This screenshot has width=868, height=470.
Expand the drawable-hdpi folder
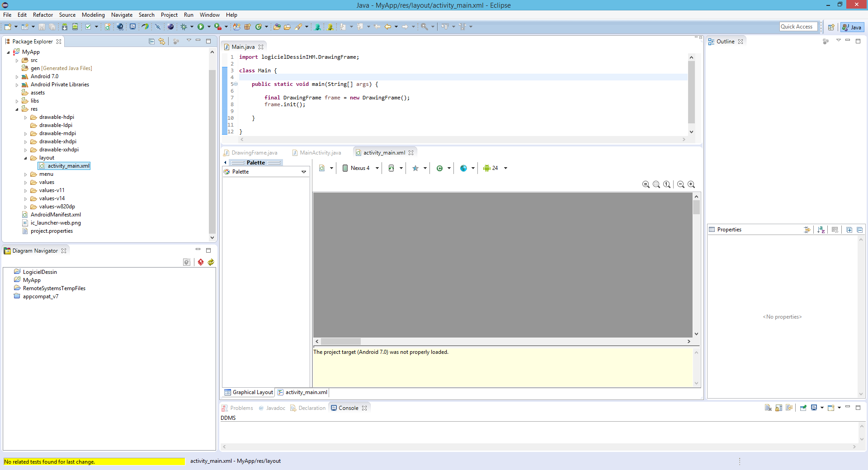coord(26,117)
